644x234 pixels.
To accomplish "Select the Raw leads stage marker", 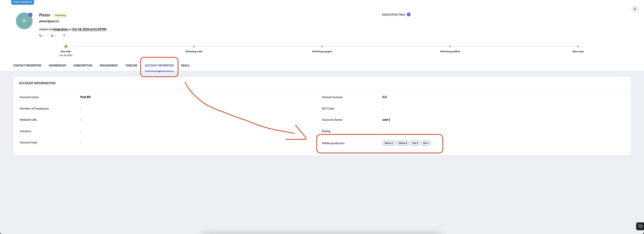I will tap(66, 46).
